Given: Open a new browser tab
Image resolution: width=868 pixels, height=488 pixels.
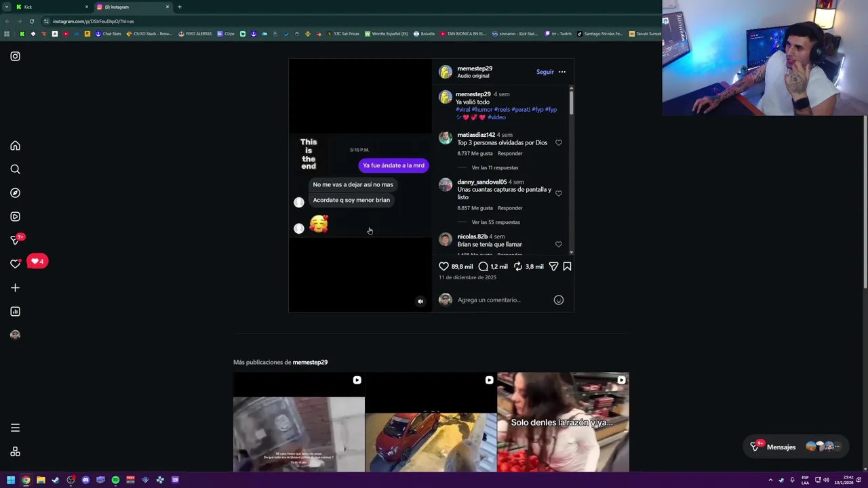Looking at the screenshot, I should point(180,7).
